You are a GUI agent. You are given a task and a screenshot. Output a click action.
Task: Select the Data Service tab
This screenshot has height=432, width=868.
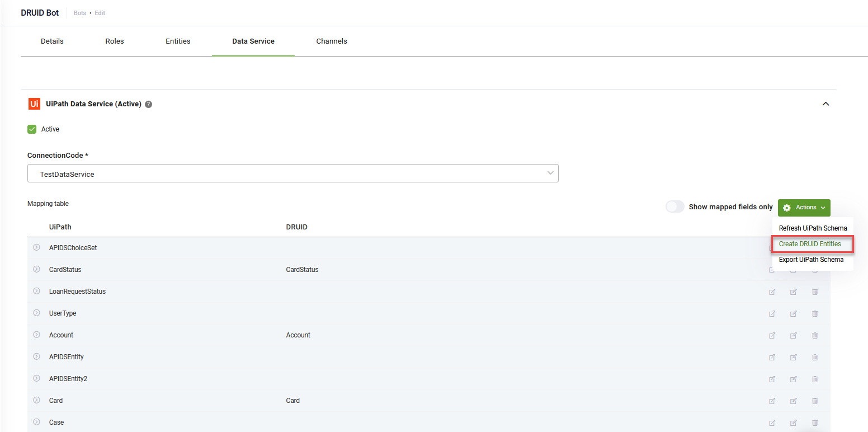[253, 41]
